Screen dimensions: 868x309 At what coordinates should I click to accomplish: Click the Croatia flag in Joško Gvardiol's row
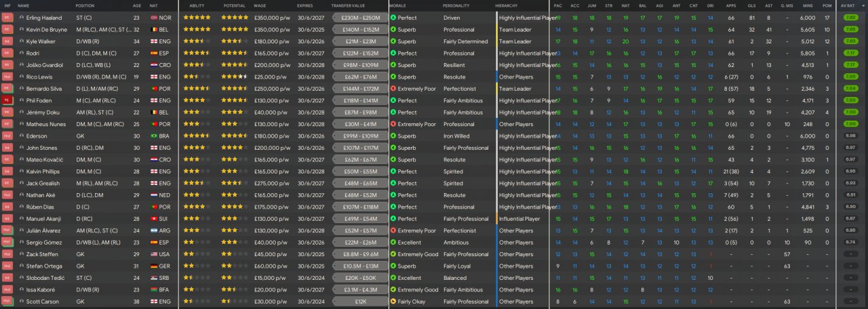pos(154,65)
